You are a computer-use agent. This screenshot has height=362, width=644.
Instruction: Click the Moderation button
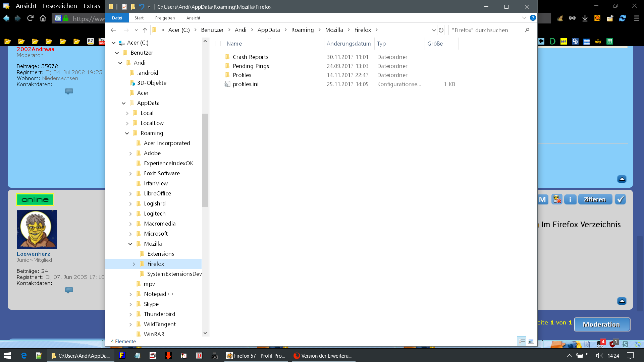pos(602,324)
